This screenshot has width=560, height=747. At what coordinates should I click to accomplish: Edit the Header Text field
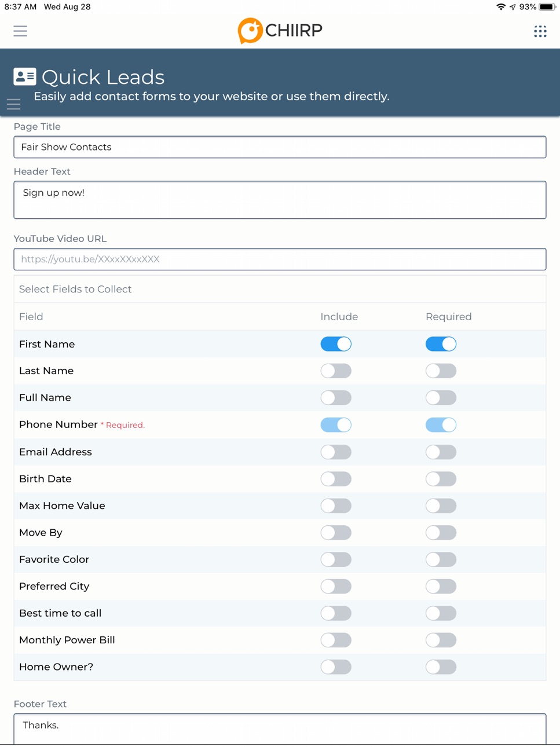[x=280, y=200]
